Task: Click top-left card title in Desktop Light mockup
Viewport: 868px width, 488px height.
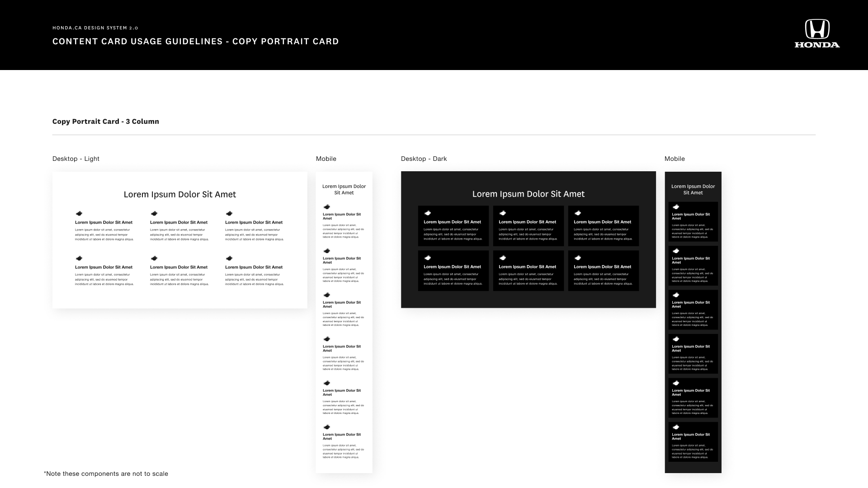Action: click(x=104, y=222)
